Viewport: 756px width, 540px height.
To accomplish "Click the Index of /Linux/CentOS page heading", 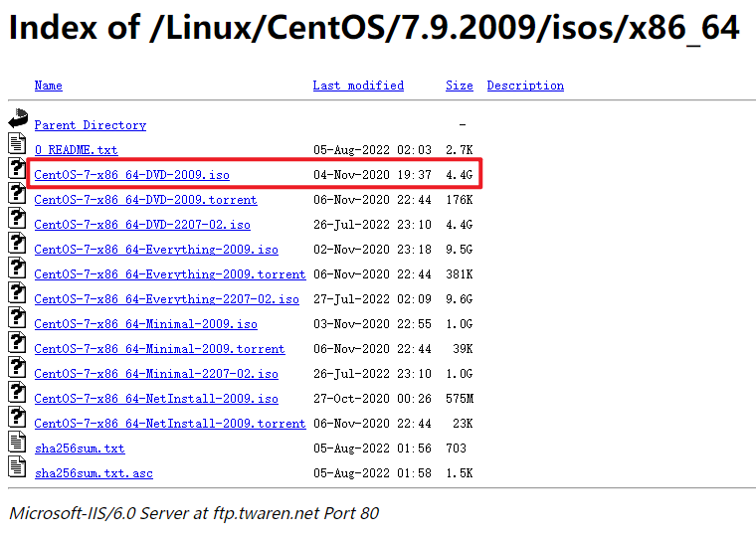I will [374, 28].
